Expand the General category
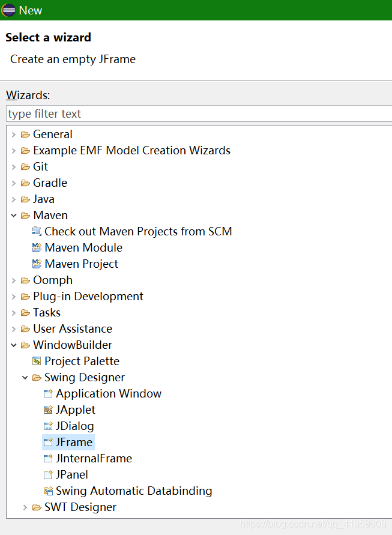The height and width of the screenshot is (535, 392). (14, 135)
